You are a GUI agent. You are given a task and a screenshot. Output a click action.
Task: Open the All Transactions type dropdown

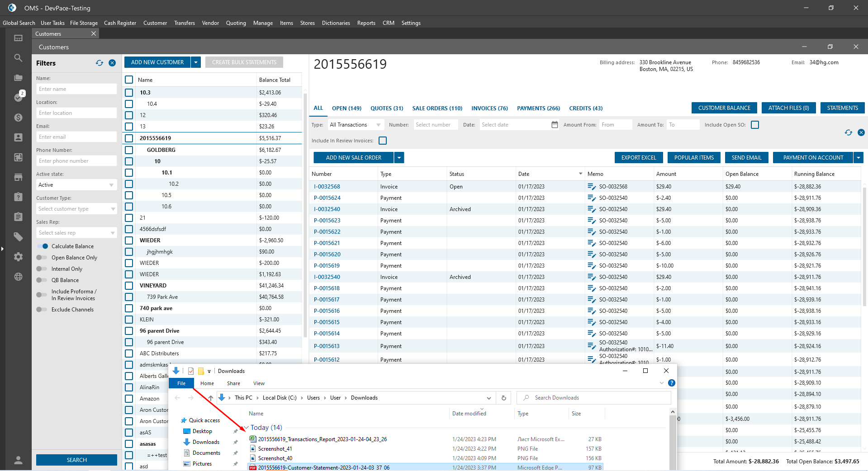click(355, 125)
